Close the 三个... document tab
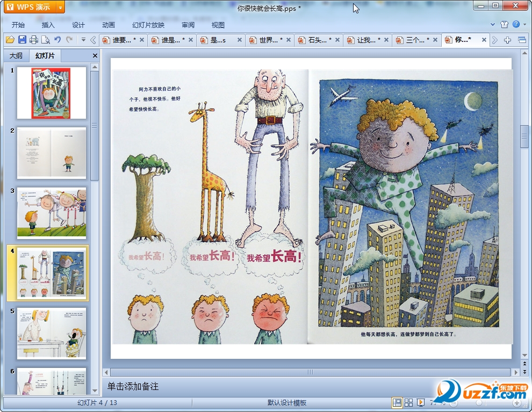This screenshot has width=532, height=412. click(435, 40)
